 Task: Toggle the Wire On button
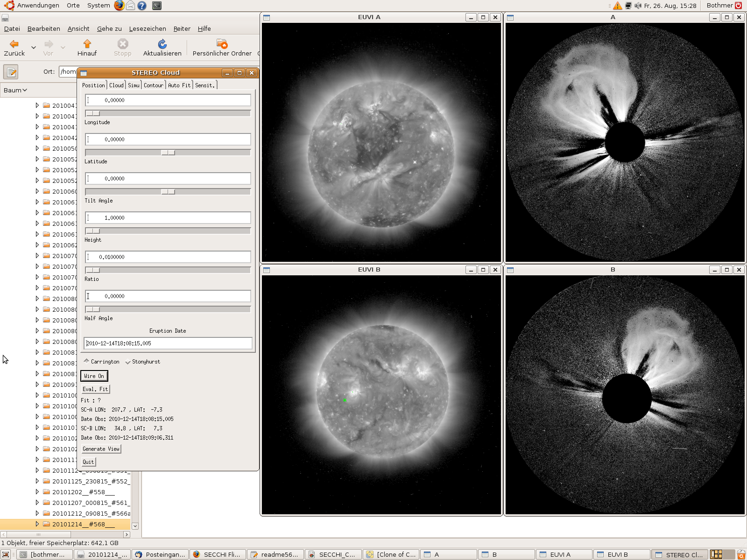tap(94, 376)
